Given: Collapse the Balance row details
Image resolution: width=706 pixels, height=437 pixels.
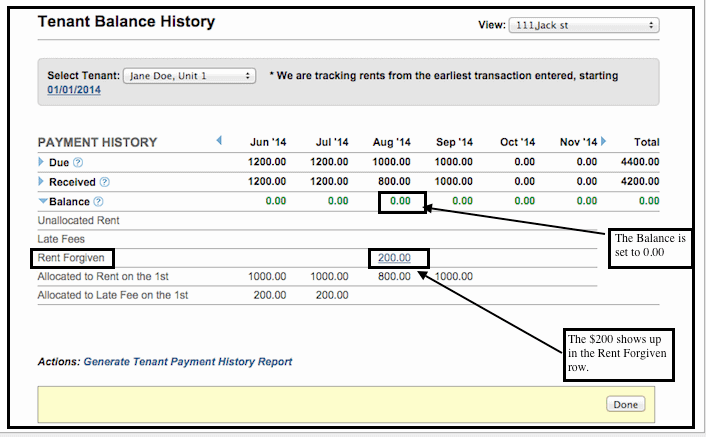Looking at the screenshot, I should coord(41,201).
